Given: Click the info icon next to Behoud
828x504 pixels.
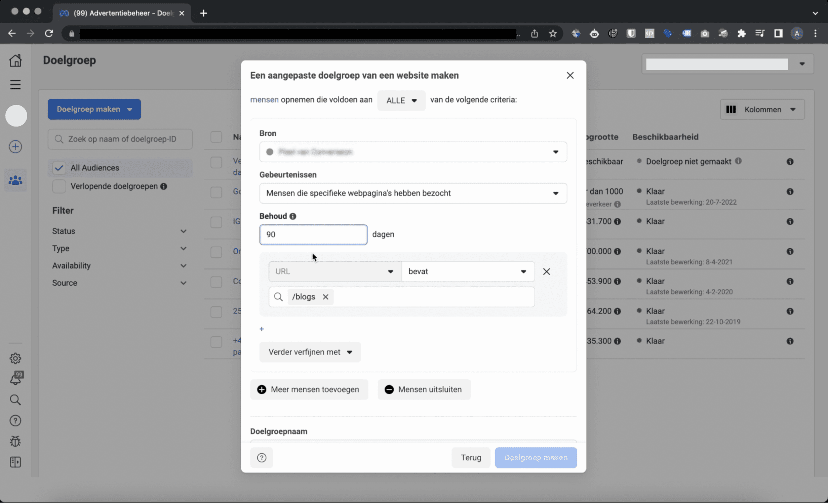Looking at the screenshot, I should coord(293,216).
